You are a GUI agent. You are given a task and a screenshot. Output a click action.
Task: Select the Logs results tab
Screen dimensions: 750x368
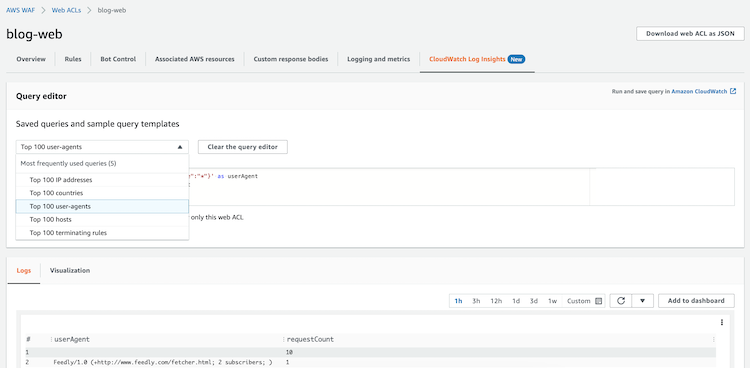pyautogui.click(x=24, y=270)
